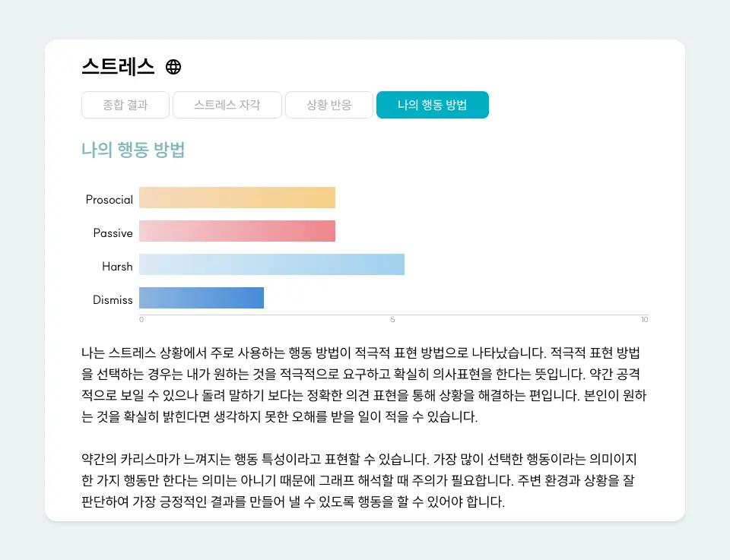Image resolution: width=730 pixels, height=560 pixels.
Task: Click the Harsh axis label
Action: 117,267
